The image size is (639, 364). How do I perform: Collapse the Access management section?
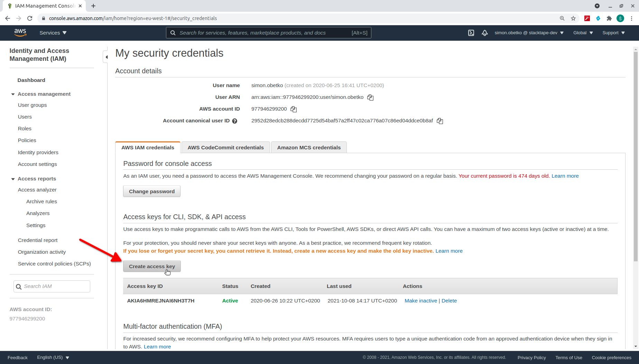pos(13,94)
